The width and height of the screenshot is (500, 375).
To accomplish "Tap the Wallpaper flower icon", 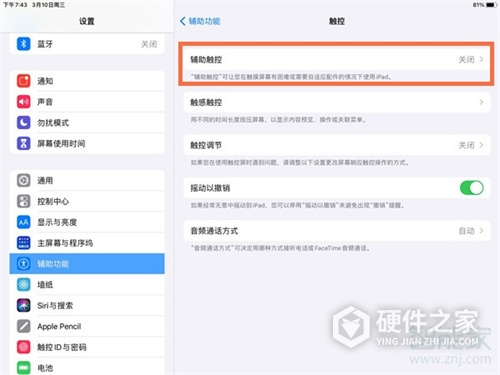I will coord(23,285).
